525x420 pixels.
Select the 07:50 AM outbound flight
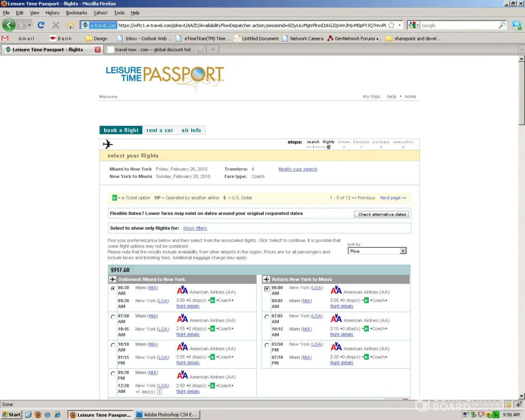point(113,317)
